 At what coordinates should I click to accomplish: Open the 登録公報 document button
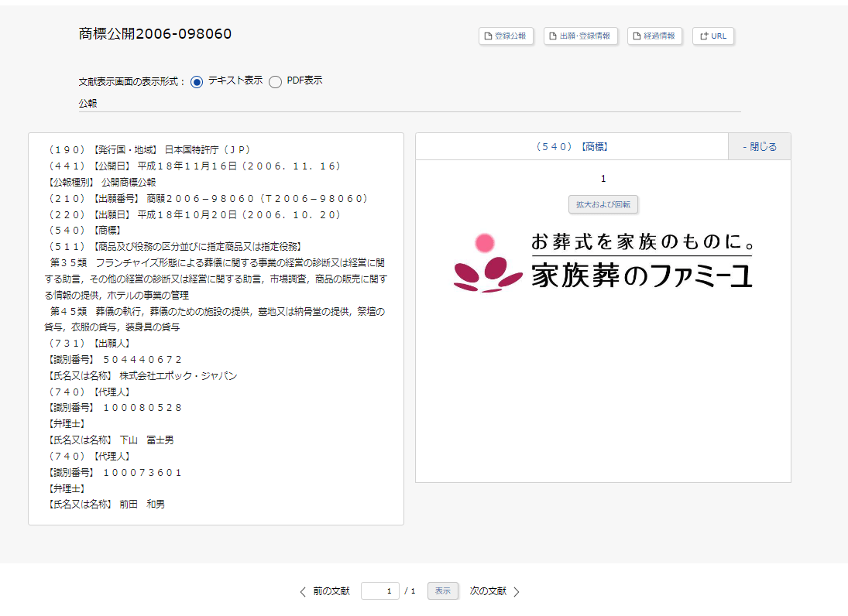(506, 36)
